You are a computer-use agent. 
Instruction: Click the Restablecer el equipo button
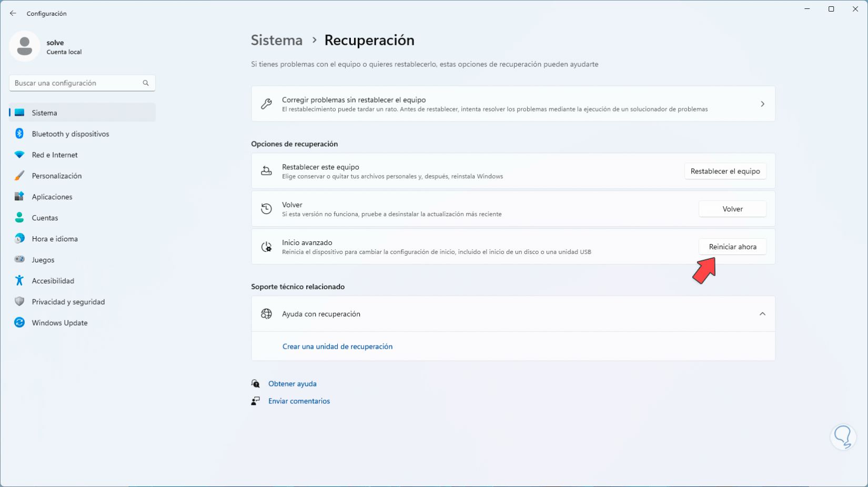[725, 171]
